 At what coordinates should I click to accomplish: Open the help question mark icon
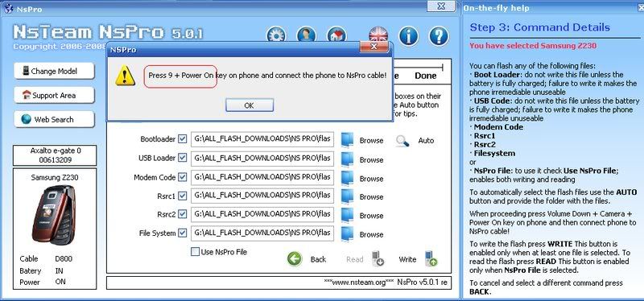coord(439,36)
